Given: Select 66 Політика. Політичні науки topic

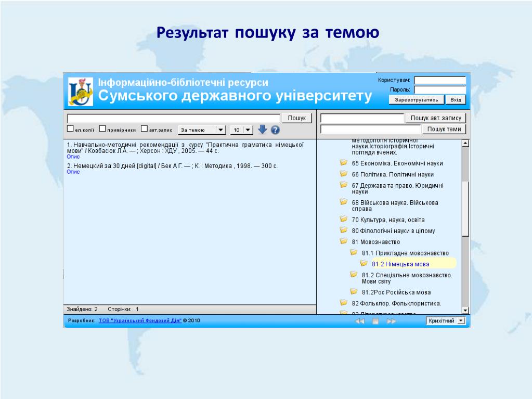Looking at the screenshot, I should [393, 174].
